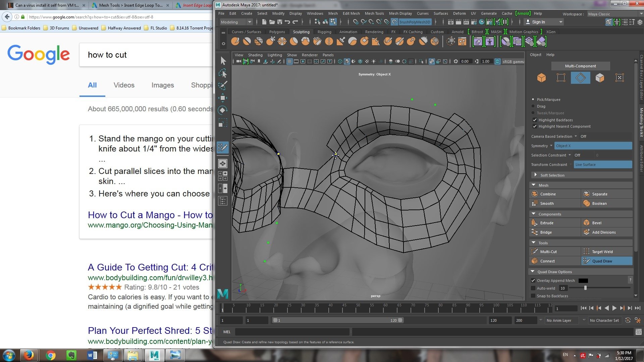The width and height of the screenshot is (644, 362).
Task: Open Symmetry dropdown arrow
Action: [551, 145]
